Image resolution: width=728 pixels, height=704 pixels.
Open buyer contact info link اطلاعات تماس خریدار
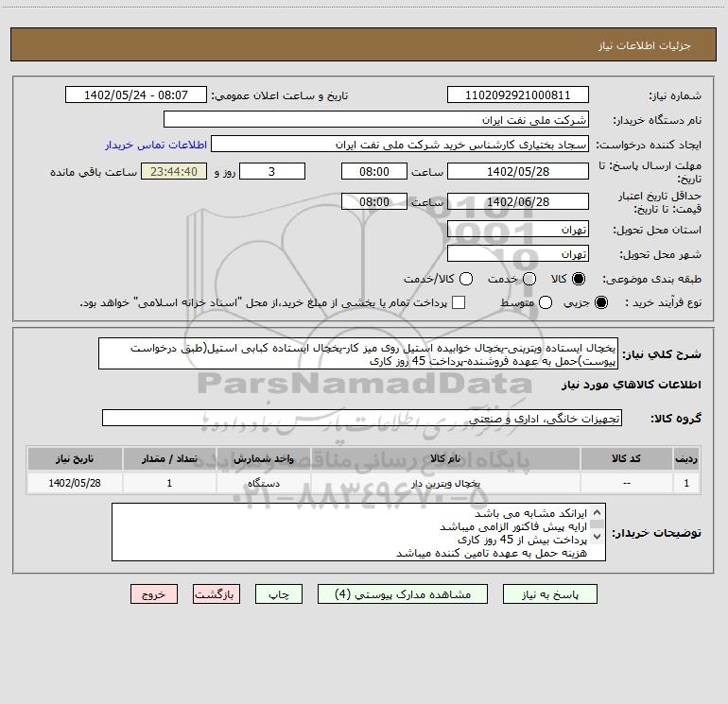(156, 145)
